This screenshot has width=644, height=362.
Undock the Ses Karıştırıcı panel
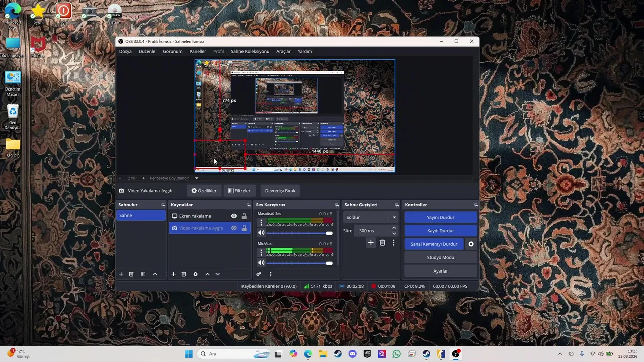tap(337, 205)
